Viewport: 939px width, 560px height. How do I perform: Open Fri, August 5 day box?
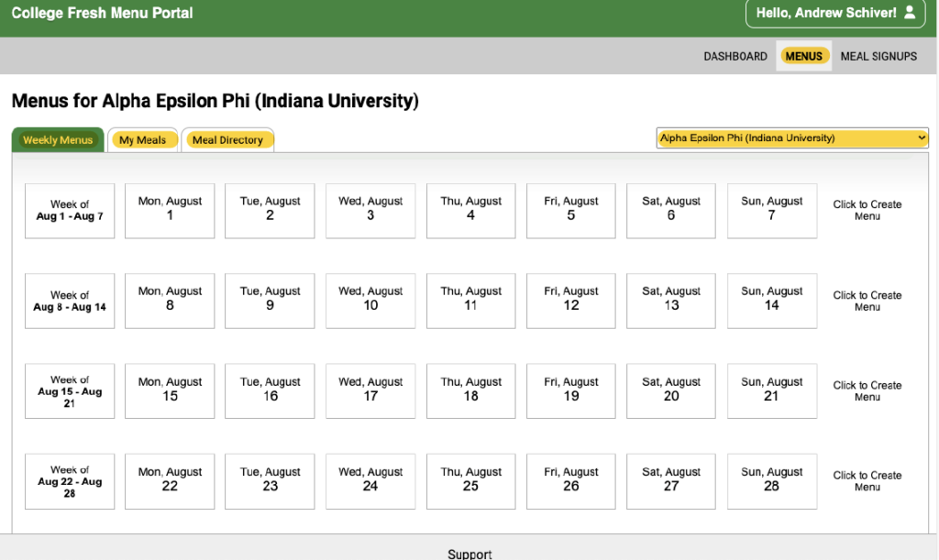pyautogui.click(x=570, y=211)
